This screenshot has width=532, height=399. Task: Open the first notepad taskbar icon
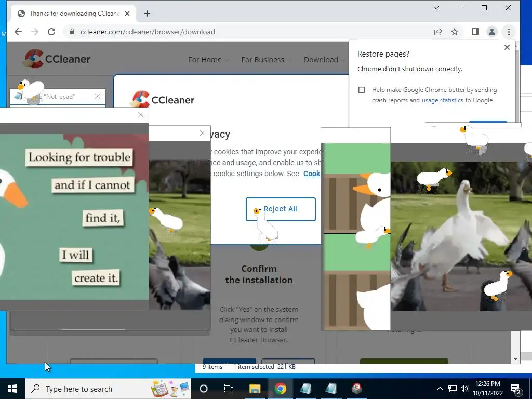coord(305,389)
